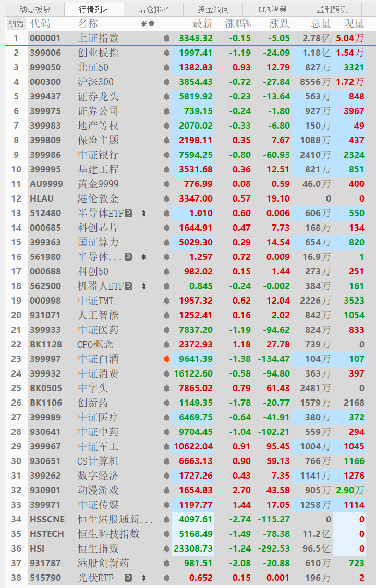The height and width of the screenshot is (588, 376).
Task: Sort by the 名称 column header
Action: [88, 24]
